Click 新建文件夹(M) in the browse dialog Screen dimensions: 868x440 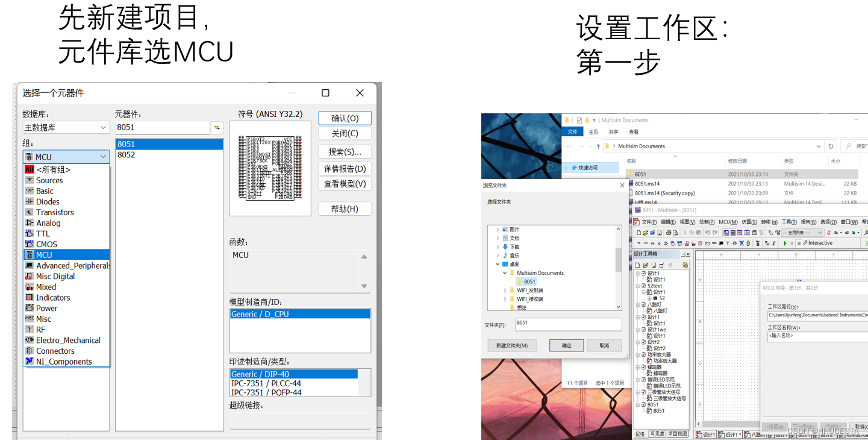pyautogui.click(x=511, y=345)
